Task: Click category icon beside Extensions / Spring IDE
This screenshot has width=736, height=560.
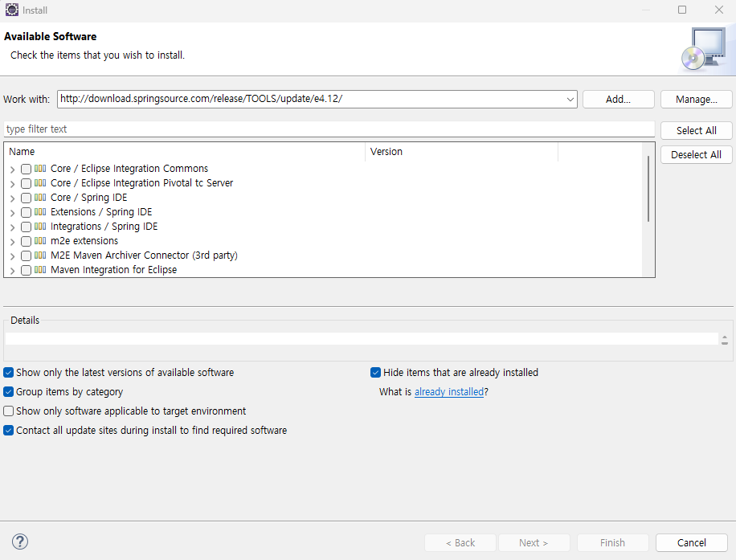Action: (40, 212)
